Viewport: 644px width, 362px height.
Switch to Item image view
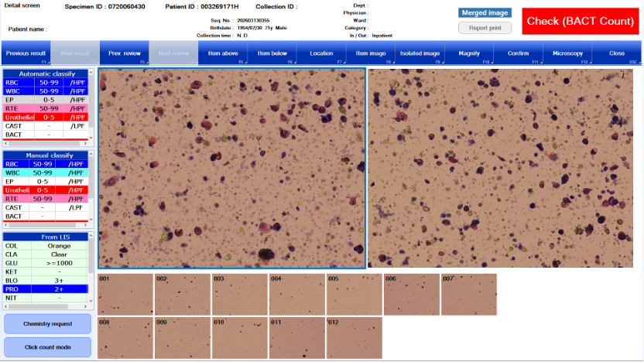(371, 53)
